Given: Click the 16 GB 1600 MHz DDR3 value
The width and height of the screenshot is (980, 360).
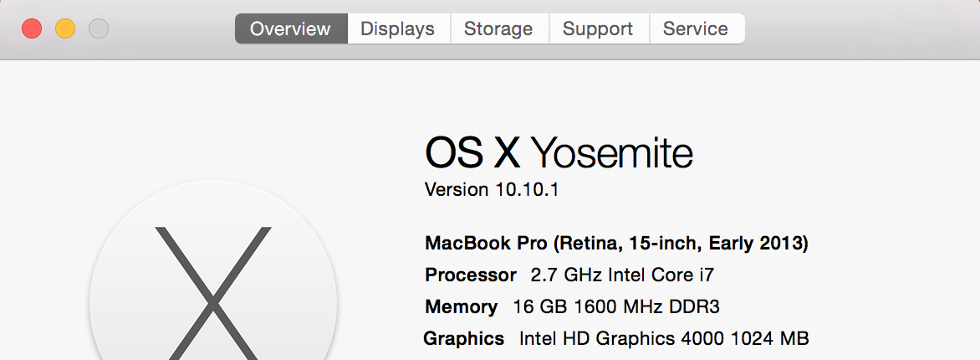Looking at the screenshot, I should point(615,306).
